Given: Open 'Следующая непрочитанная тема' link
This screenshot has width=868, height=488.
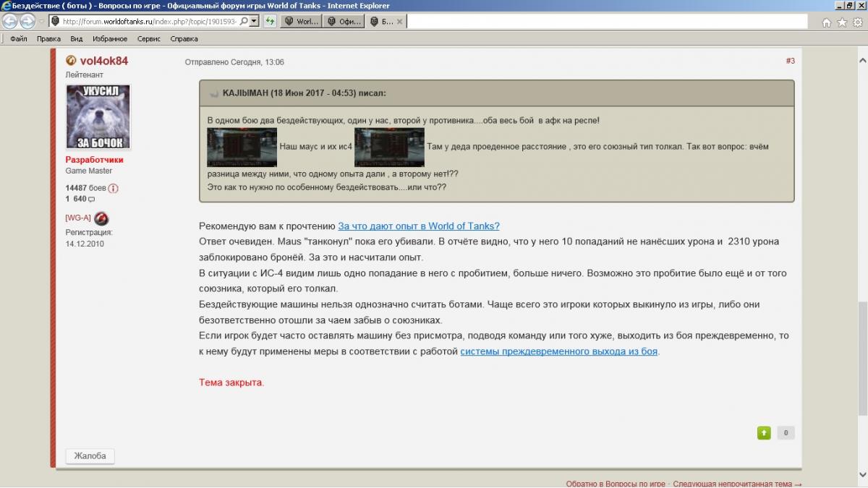Looking at the screenshot, I should [x=737, y=484].
